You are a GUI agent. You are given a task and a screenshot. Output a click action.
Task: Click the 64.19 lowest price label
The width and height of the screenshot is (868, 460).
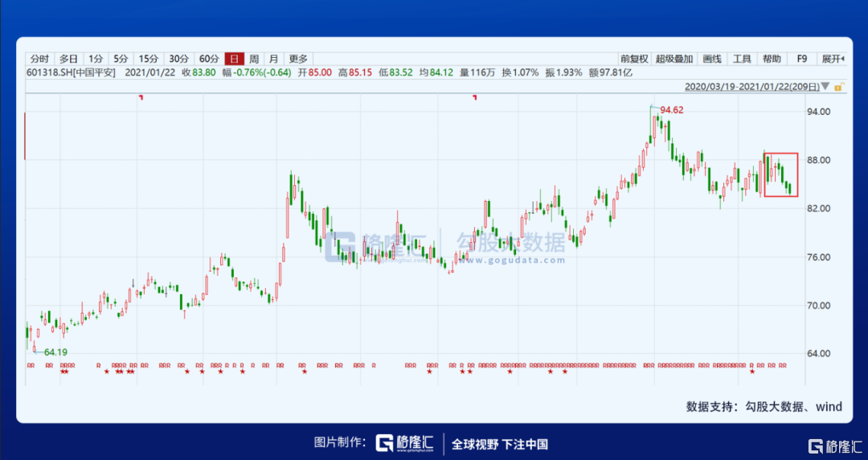(56, 352)
